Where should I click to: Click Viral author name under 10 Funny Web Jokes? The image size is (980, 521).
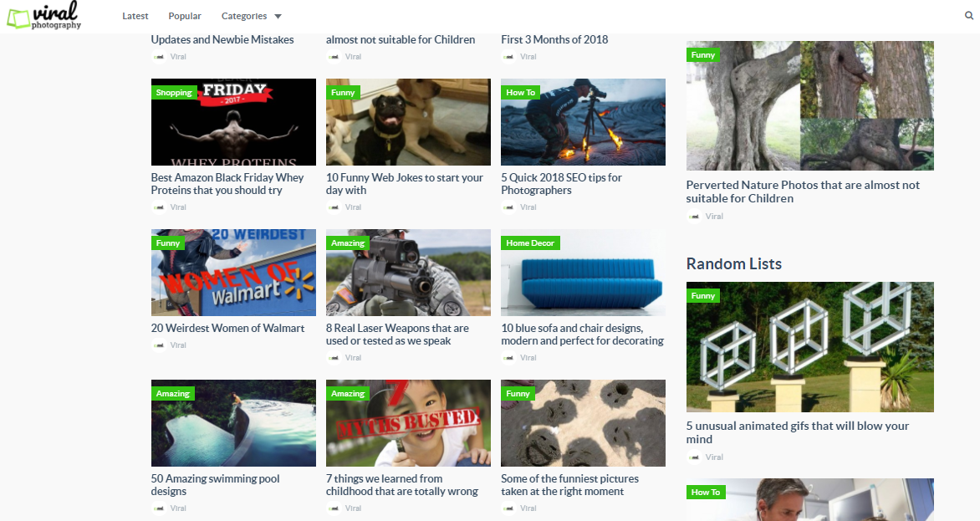[x=353, y=207]
